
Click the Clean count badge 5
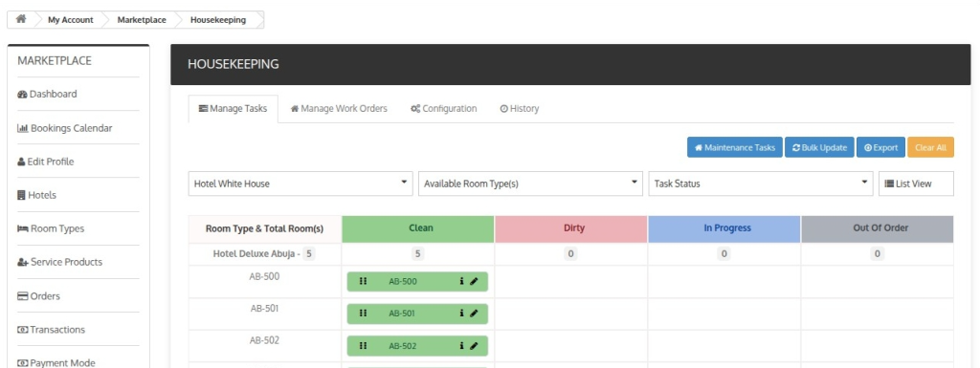[418, 254]
